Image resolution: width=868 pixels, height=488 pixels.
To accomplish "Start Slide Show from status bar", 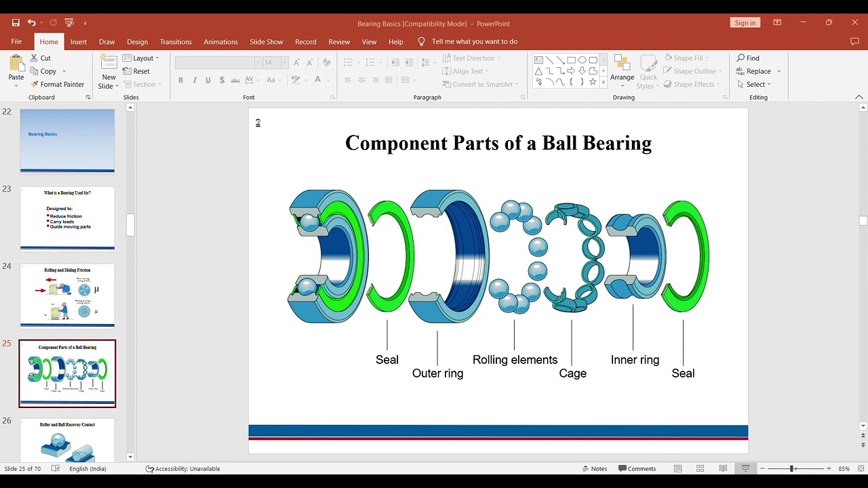I will pyautogui.click(x=745, y=468).
